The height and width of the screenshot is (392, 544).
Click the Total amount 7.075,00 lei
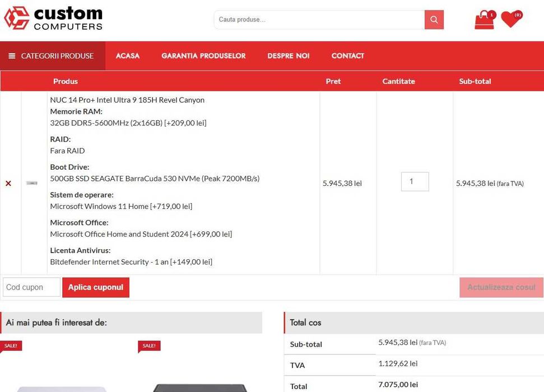point(398,385)
